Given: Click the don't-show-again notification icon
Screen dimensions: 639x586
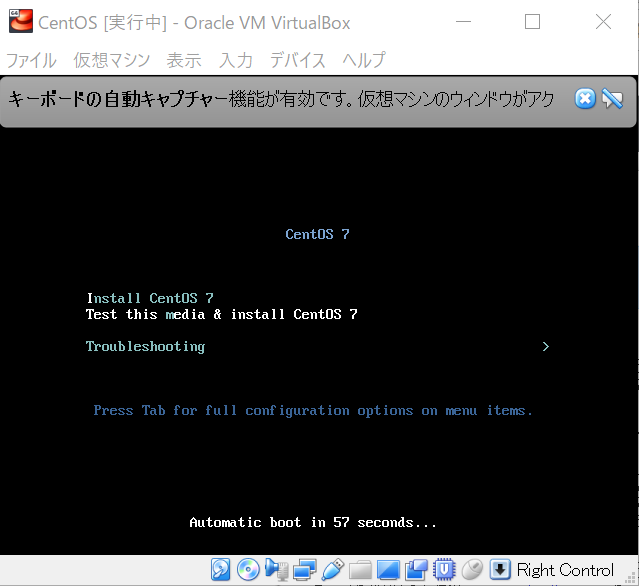Looking at the screenshot, I should (x=613, y=99).
